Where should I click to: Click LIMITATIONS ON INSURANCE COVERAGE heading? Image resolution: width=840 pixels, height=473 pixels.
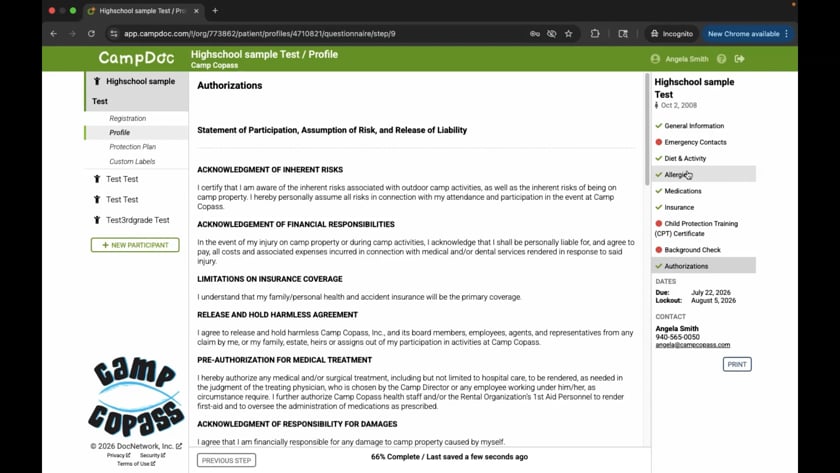(x=270, y=279)
